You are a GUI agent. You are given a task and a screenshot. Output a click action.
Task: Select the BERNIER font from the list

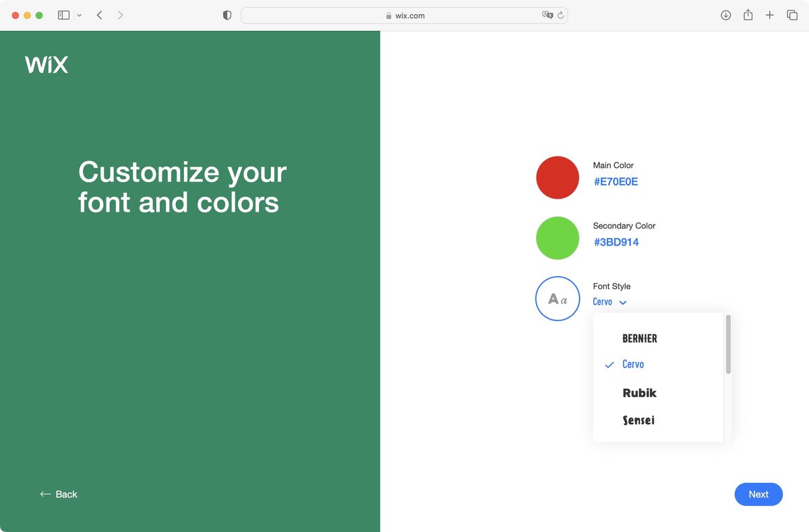[639, 338]
